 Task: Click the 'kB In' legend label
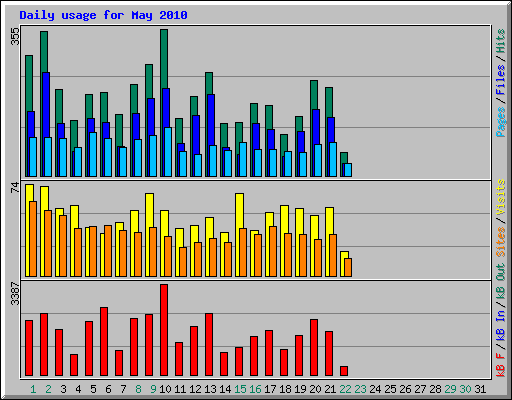(501, 325)
